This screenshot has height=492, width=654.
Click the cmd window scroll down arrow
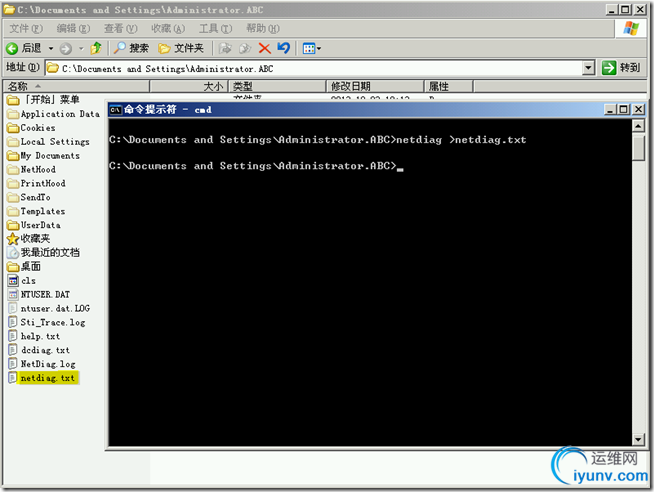click(639, 439)
